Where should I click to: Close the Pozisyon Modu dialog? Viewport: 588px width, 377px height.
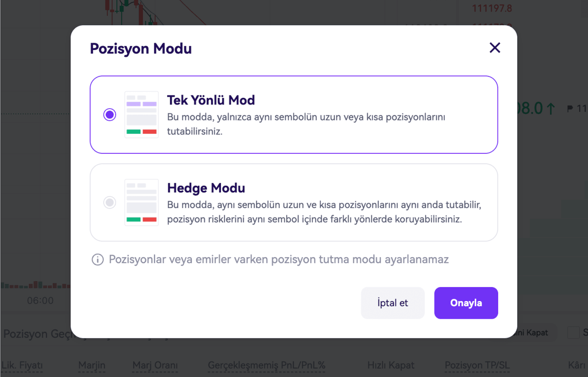(495, 48)
